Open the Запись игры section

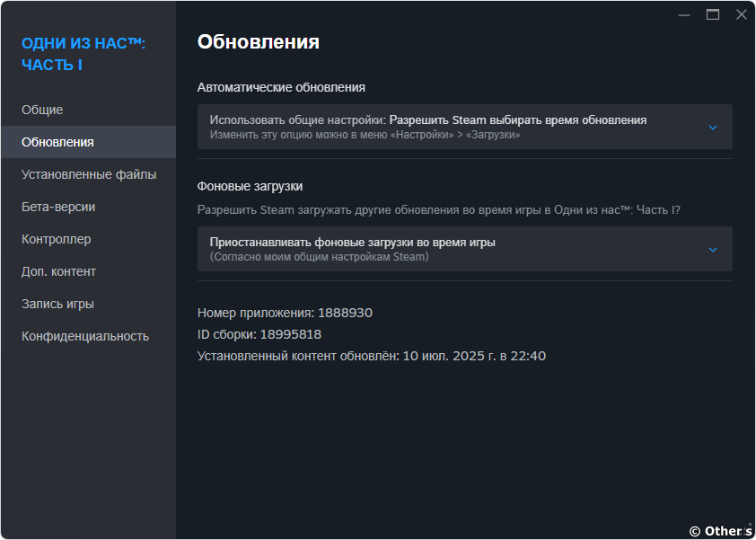88,304
